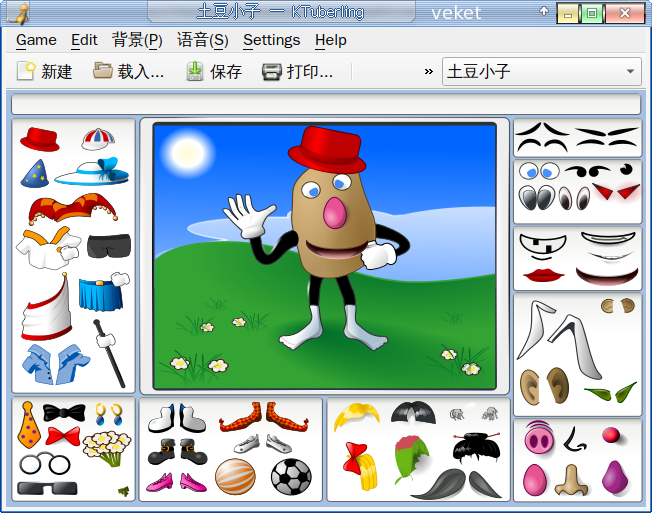Select the blue denim jacket
652x513 pixels.
point(56,364)
